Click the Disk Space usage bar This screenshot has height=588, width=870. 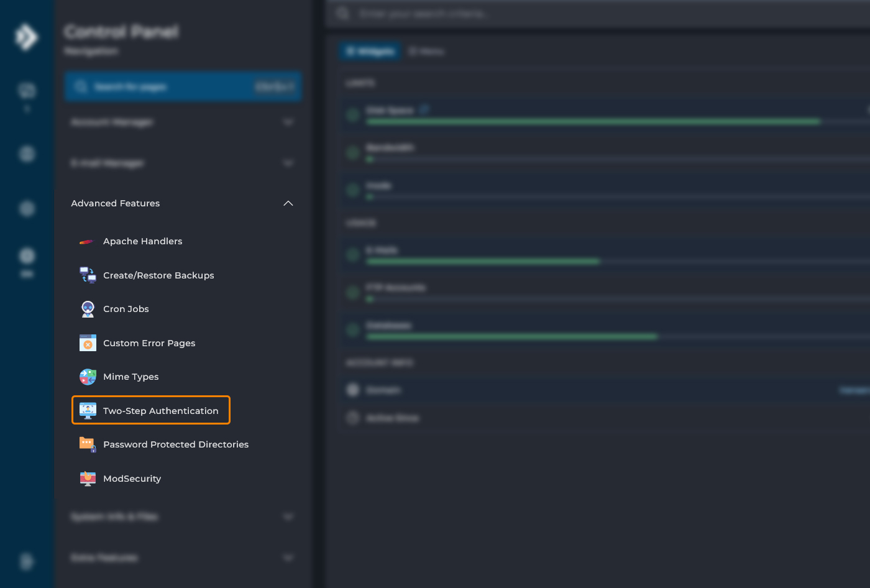click(x=593, y=122)
